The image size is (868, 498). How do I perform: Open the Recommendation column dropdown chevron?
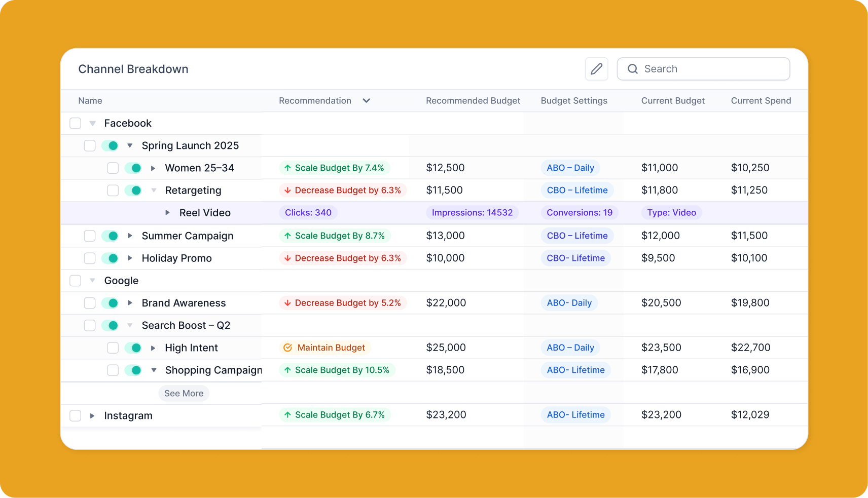366,101
